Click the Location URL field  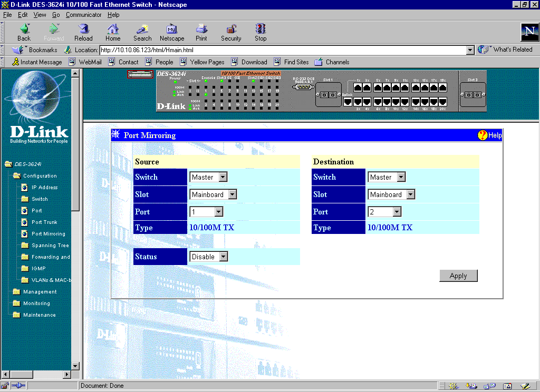click(282, 50)
